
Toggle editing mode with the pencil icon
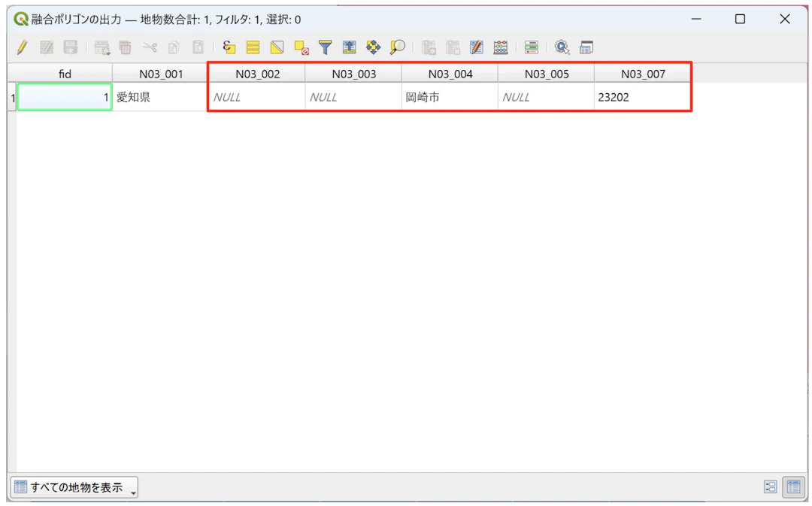[x=22, y=47]
